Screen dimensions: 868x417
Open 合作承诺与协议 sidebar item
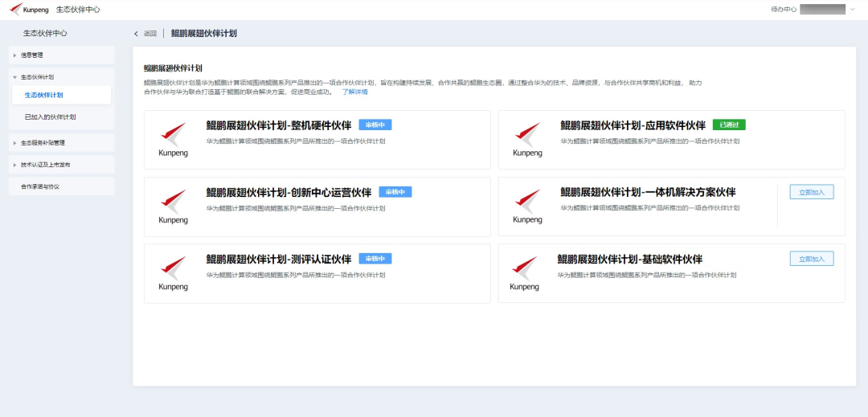62,186
